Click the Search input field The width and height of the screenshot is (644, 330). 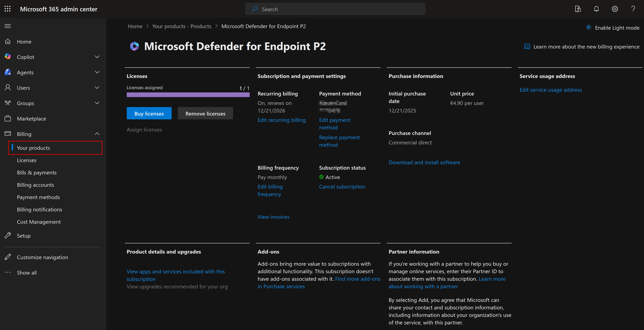(x=335, y=9)
